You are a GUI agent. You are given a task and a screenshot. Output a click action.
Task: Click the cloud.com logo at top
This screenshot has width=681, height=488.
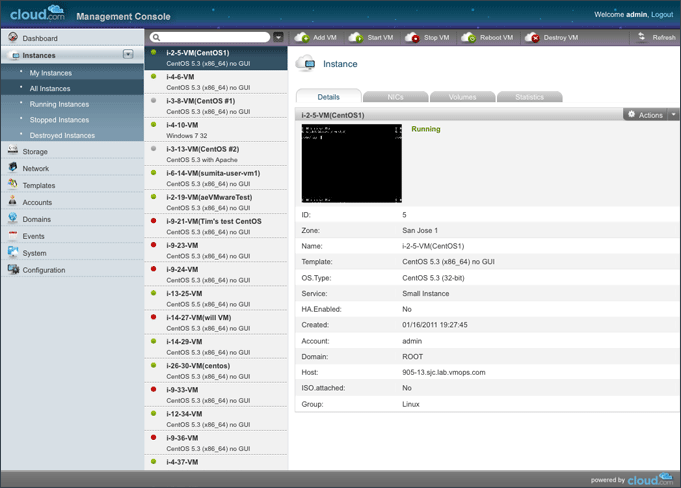[37, 13]
